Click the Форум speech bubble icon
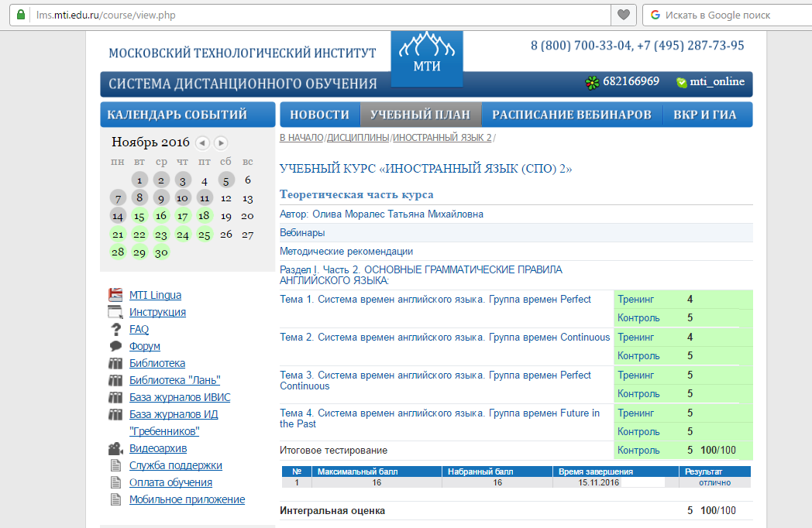The width and height of the screenshot is (812, 528). point(115,346)
